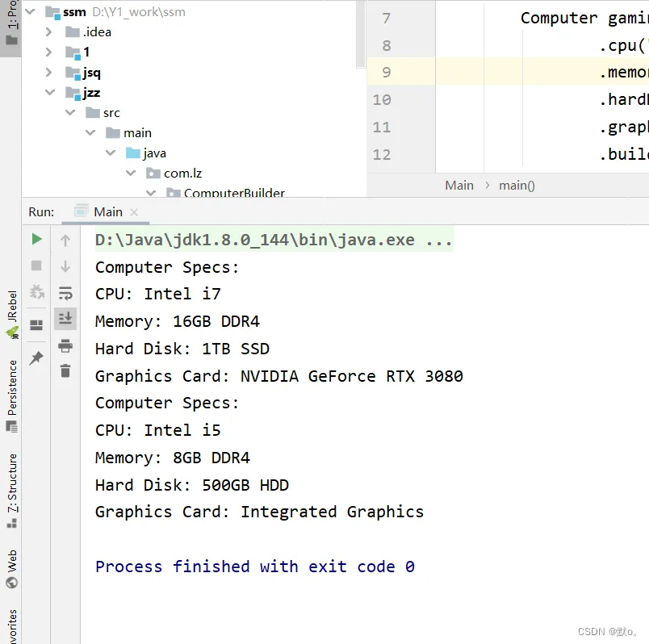Click the debug bug icon in Run panel
Viewport: 649px width, 644px height.
pyautogui.click(x=37, y=292)
